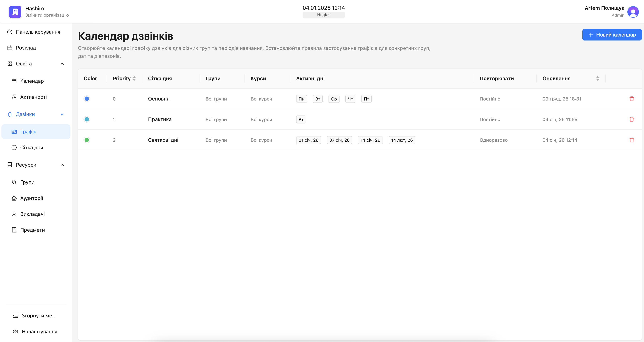Go to Розклад page
Screen dimensions: 644x342
[x=26, y=48]
